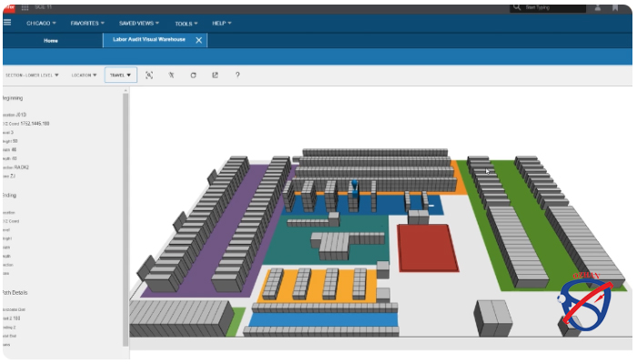Viewport: 637px width, 364px height.
Task: Click the coordinate value 1752,1445,180
Action: pyautogui.click(x=35, y=124)
